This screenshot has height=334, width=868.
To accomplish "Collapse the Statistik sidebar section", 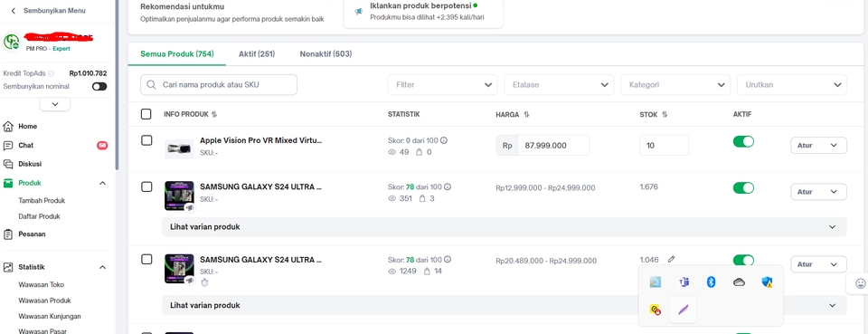I will [102, 267].
